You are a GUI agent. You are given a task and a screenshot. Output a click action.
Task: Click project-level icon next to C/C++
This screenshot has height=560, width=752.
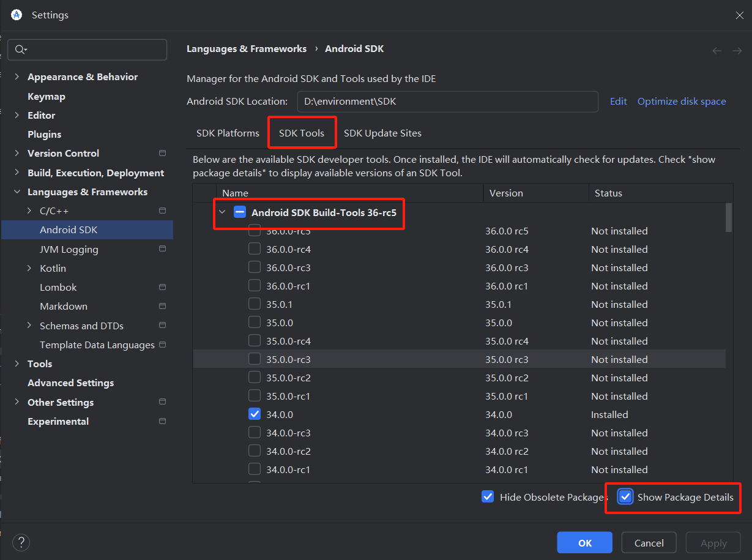pyautogui.click(x=162, y=211)
